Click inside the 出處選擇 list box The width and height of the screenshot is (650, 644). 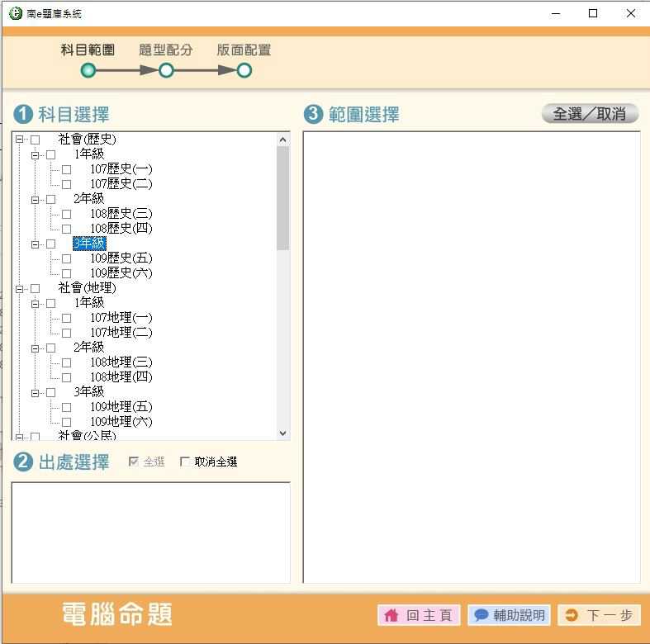click(x=151, y=533)
